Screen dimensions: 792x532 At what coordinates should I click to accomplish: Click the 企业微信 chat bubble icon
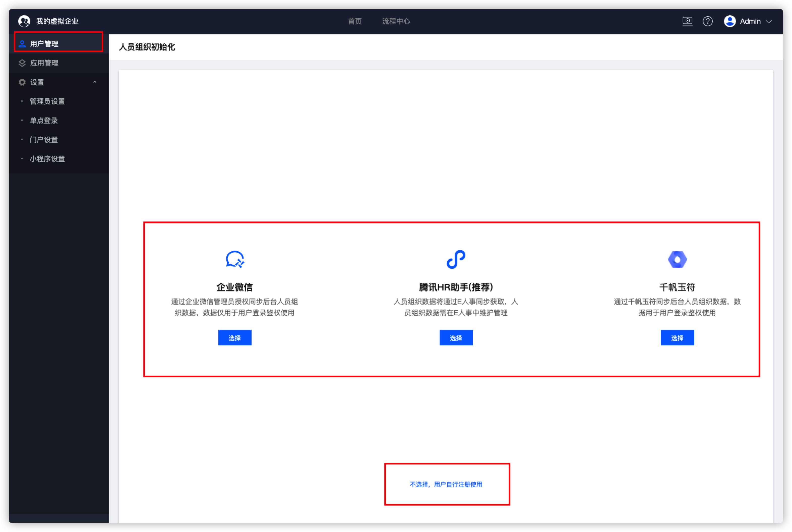pos(235,259)
